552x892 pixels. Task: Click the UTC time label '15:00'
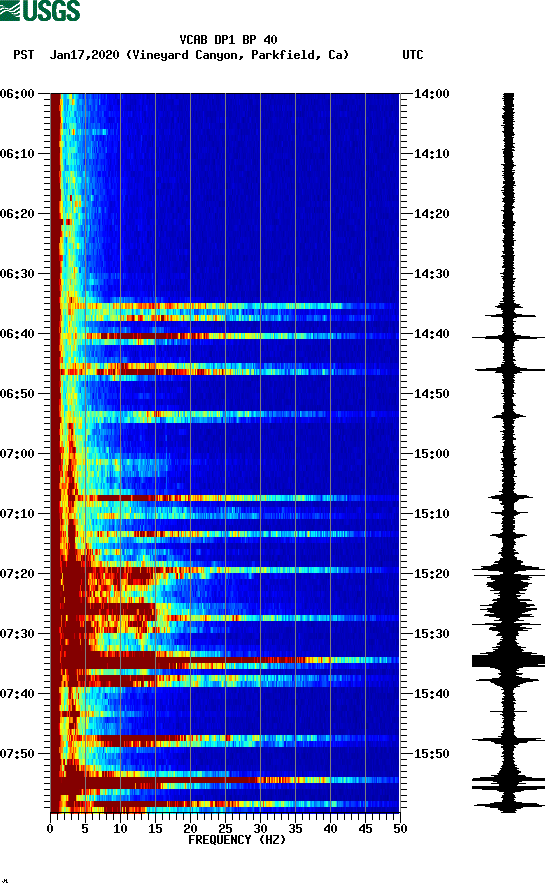click(431, 453)
